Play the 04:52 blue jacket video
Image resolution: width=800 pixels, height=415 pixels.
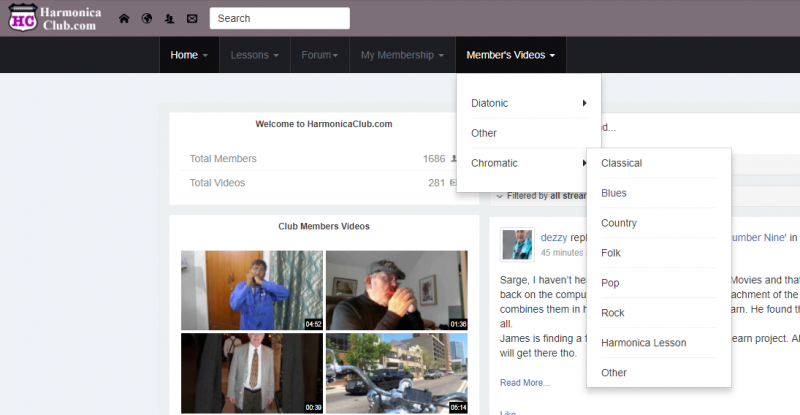pos(252,290)
